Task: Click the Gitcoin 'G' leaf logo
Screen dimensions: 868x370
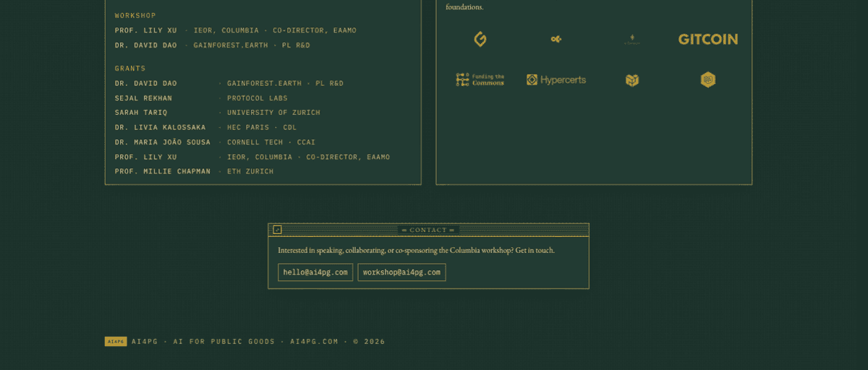Action: [x=480, y=39]
